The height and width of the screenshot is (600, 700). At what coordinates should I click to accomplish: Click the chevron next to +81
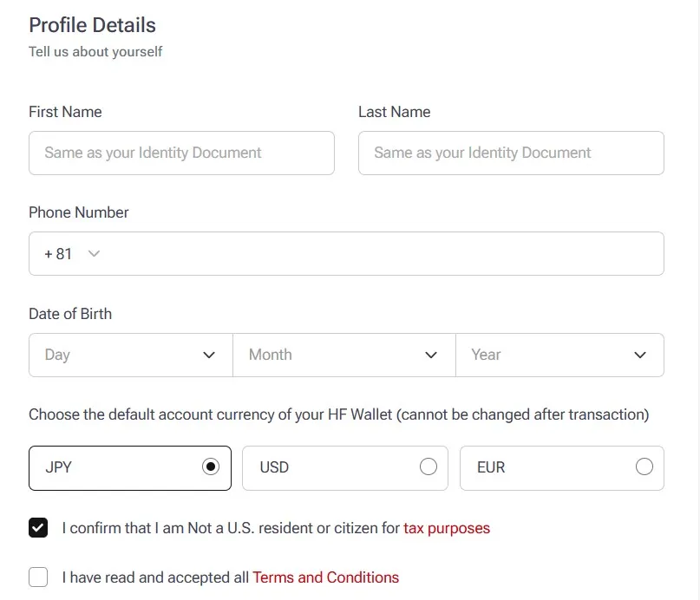(x=94, y=254)
